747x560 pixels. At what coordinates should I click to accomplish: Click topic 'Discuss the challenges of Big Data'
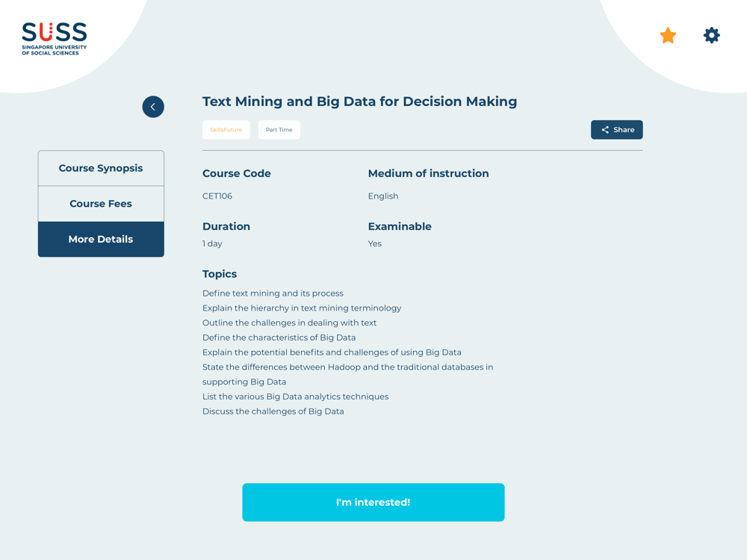coord(273,411)
